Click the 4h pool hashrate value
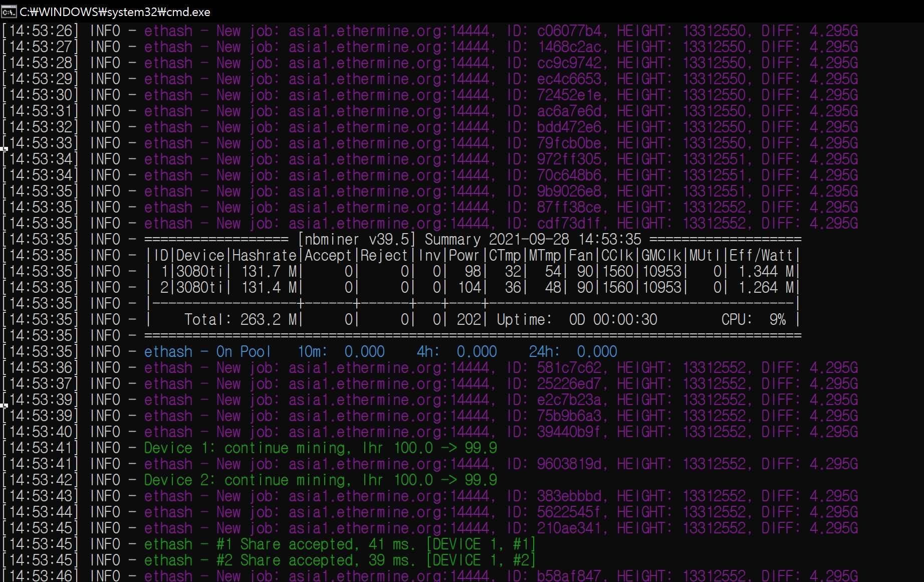 pyautogui.click(x=477, y=352)
